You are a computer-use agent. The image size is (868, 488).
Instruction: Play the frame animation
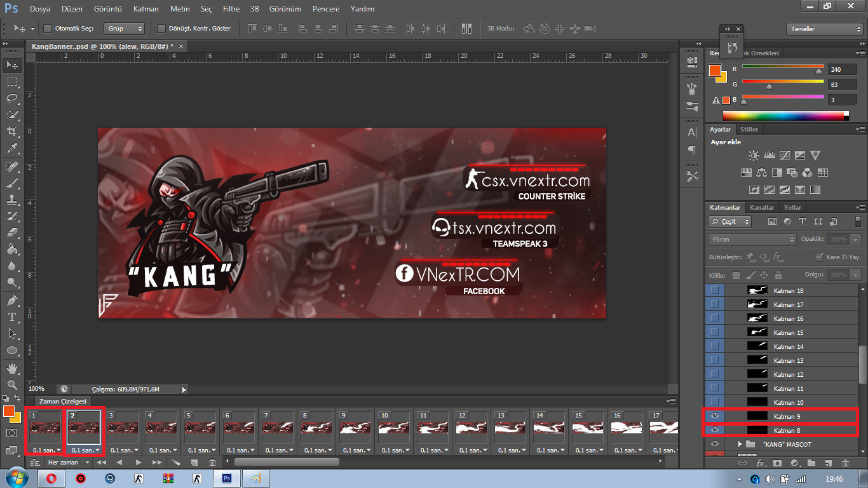pos(139,463)
